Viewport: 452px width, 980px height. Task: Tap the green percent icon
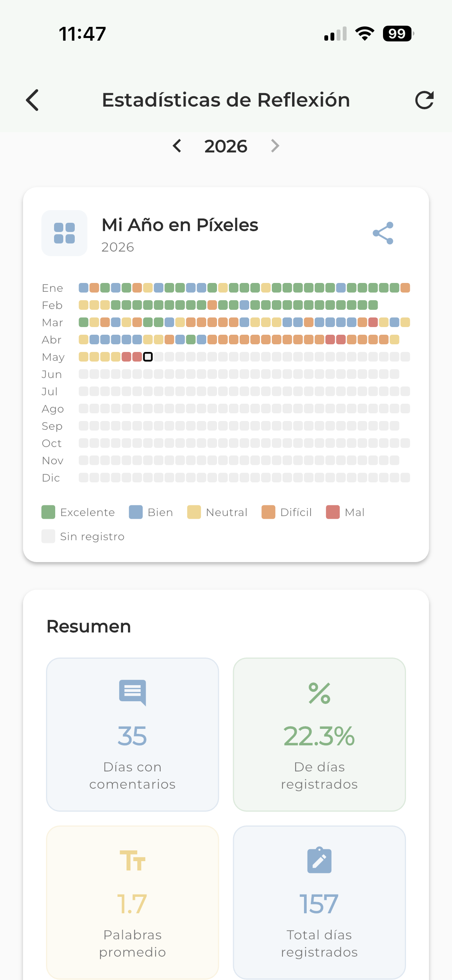(319, 693)
